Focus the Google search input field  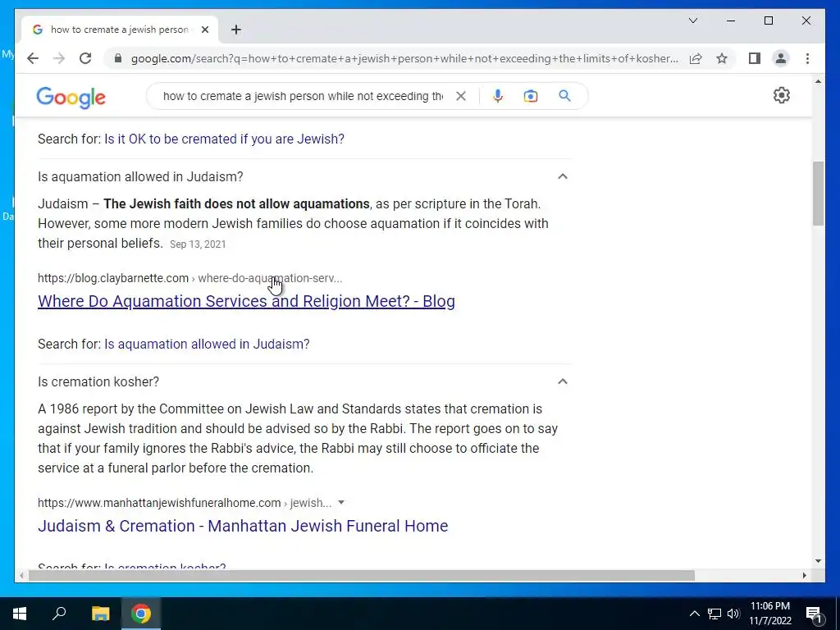click(303, 96)
